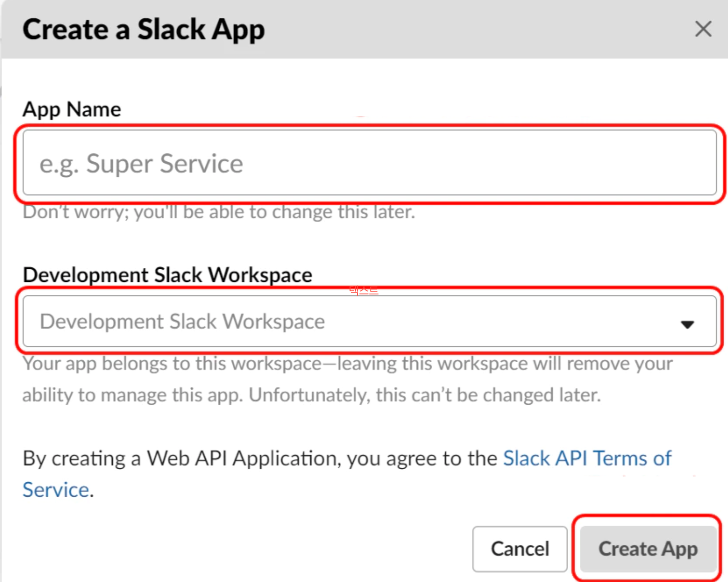Click the "App Name" field label
This screenshot has height=582, width=728.
point(72,109)
